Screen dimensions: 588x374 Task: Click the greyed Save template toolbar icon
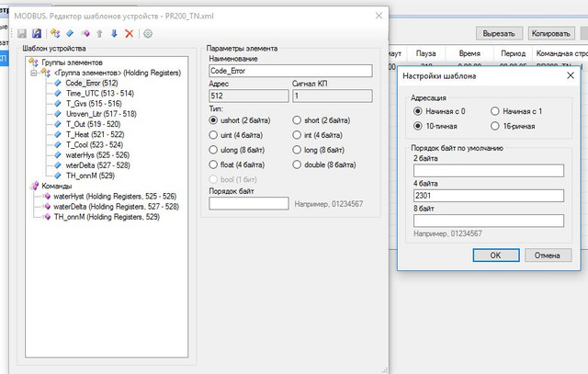(22, 34)
